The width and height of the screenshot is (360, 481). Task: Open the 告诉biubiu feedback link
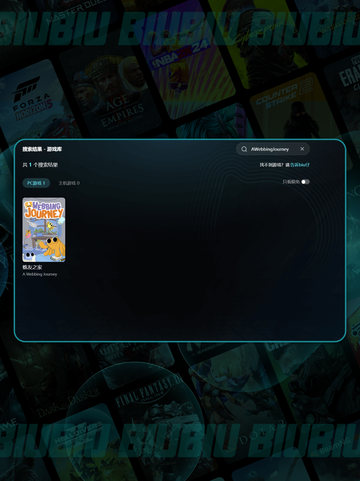(300, 165)
